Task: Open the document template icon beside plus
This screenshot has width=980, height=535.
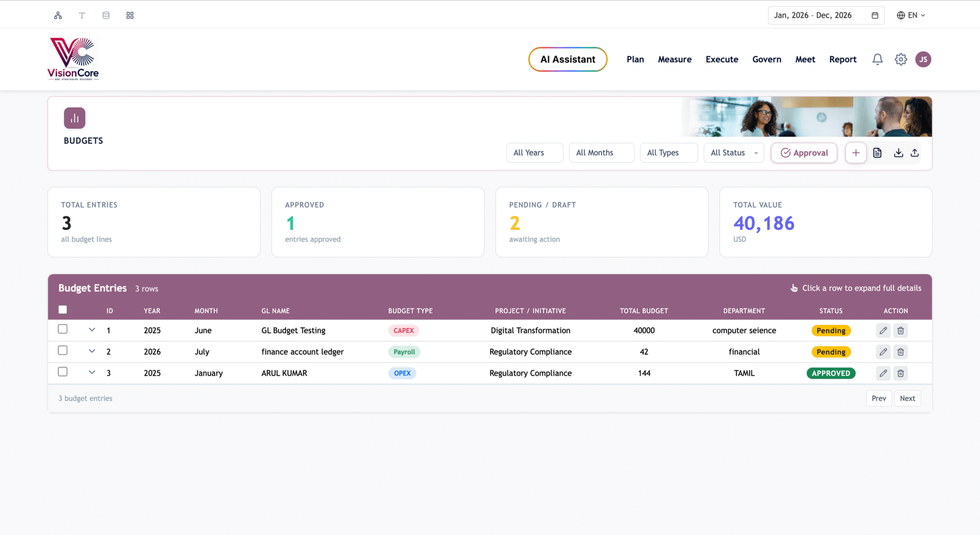Action: point(877,153)
